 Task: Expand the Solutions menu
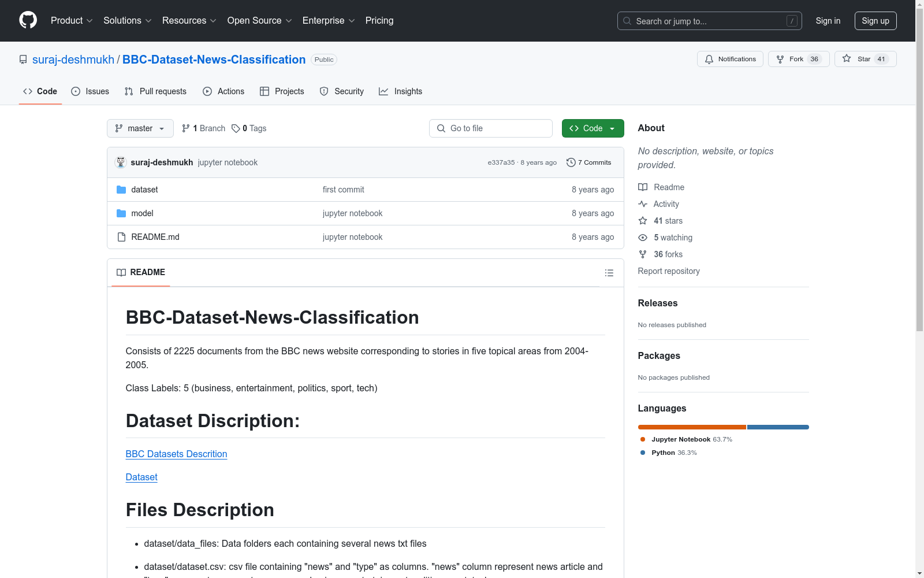click(128, 20)
